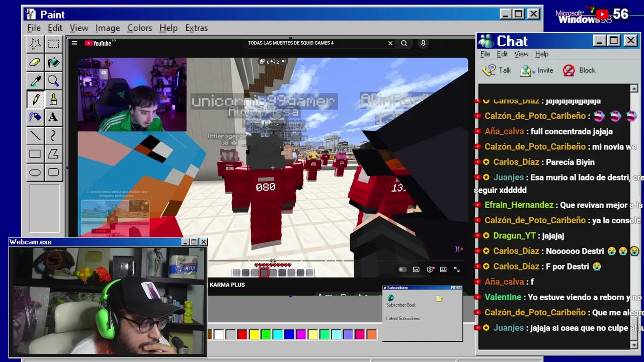Activate the Magnifier tool
The height and width of the screenshot is (362, 644).
point(53,81)
